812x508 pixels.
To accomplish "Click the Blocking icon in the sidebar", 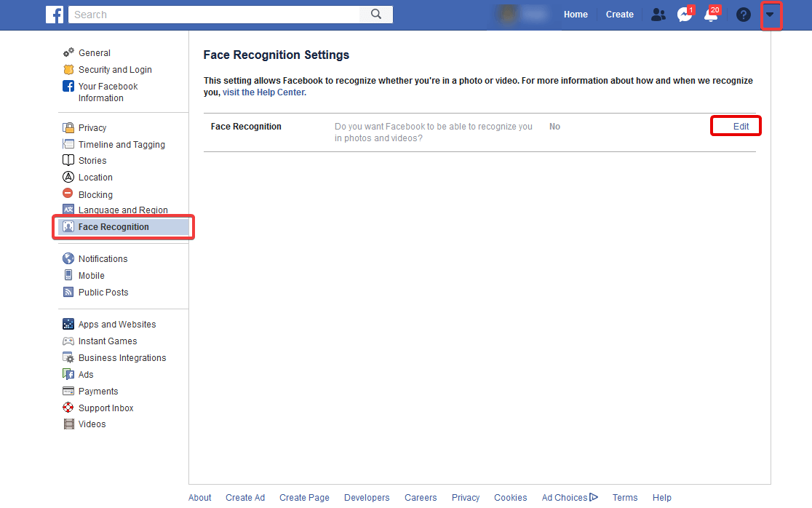I will tap(69, 194).
